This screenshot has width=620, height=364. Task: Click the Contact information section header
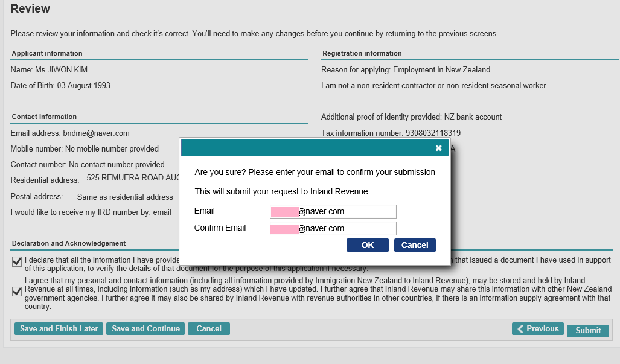pyautogui.click(x=44, y=117)
